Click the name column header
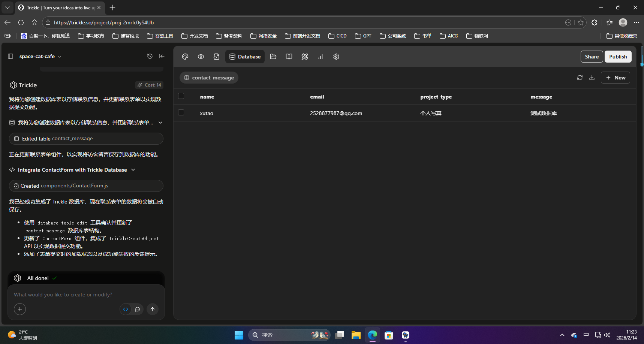 tap(207, 97)
